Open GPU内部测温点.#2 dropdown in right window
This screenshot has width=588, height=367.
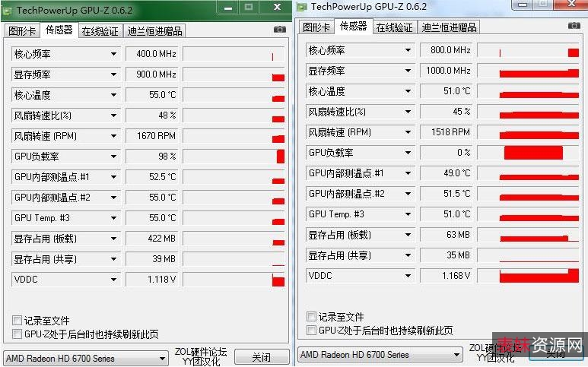point(360,194)
